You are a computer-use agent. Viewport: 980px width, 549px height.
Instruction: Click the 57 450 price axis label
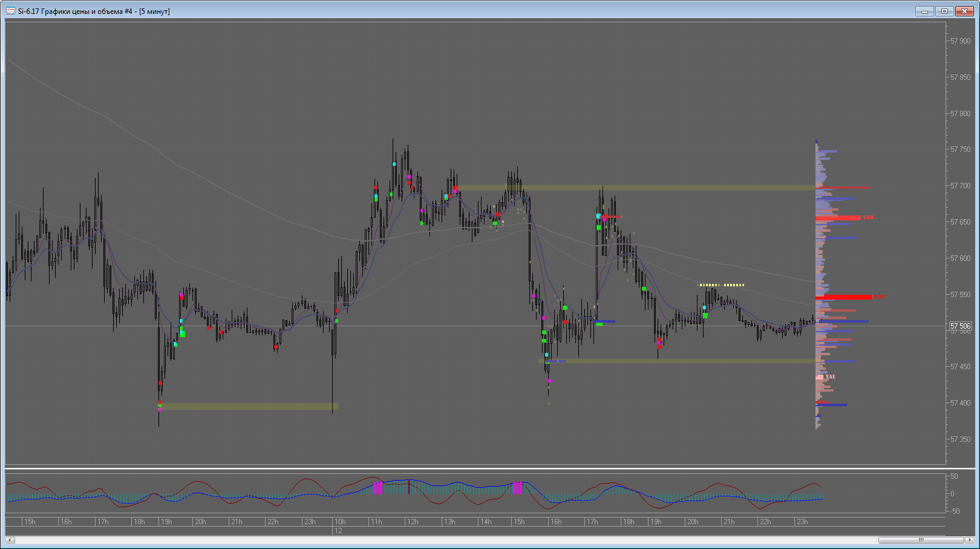pos(960,367)
